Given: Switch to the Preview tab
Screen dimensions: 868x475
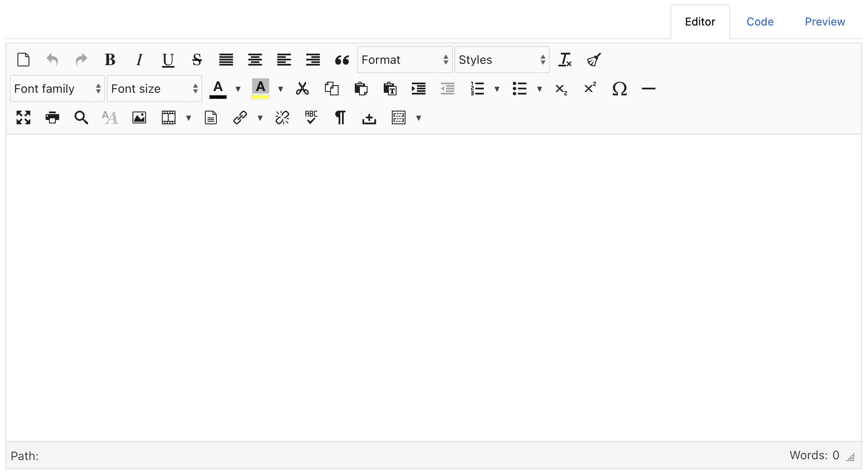Looking at the screenshot, I should 825,22.
